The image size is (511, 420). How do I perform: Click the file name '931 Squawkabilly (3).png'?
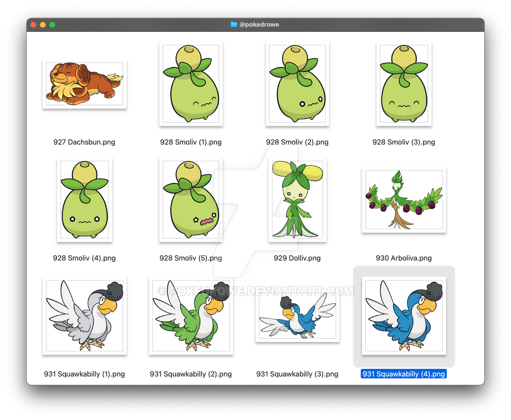[x=297, y=374]
